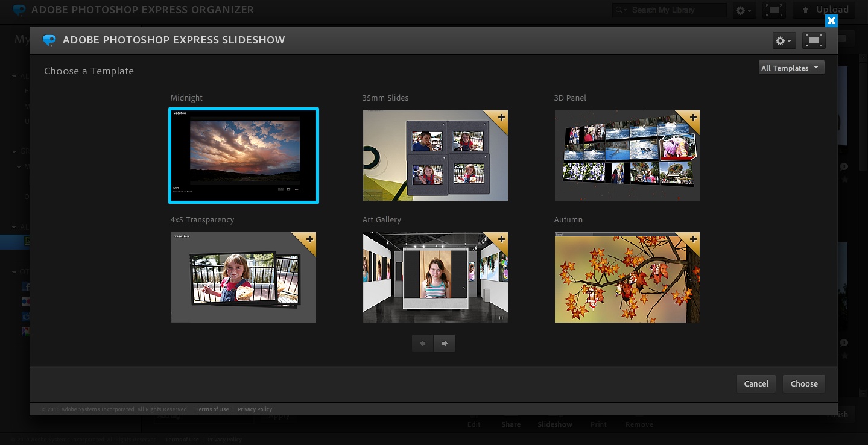The width and height of the screenshot is (868, 445).
Task: Collapse the Organizer sidebar section starting with 'OT'
Action: 14,272
